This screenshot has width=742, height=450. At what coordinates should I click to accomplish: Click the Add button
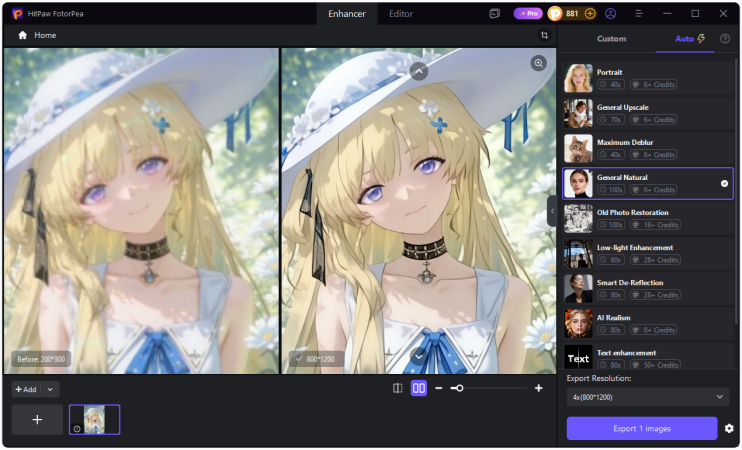click(x=26, y=389)
